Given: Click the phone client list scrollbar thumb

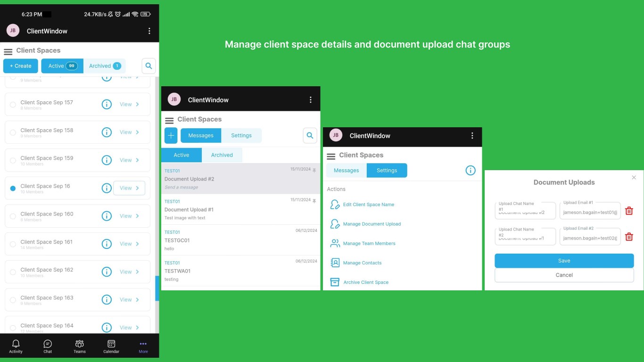Looking at the screenshot, I should pos(157,288).
